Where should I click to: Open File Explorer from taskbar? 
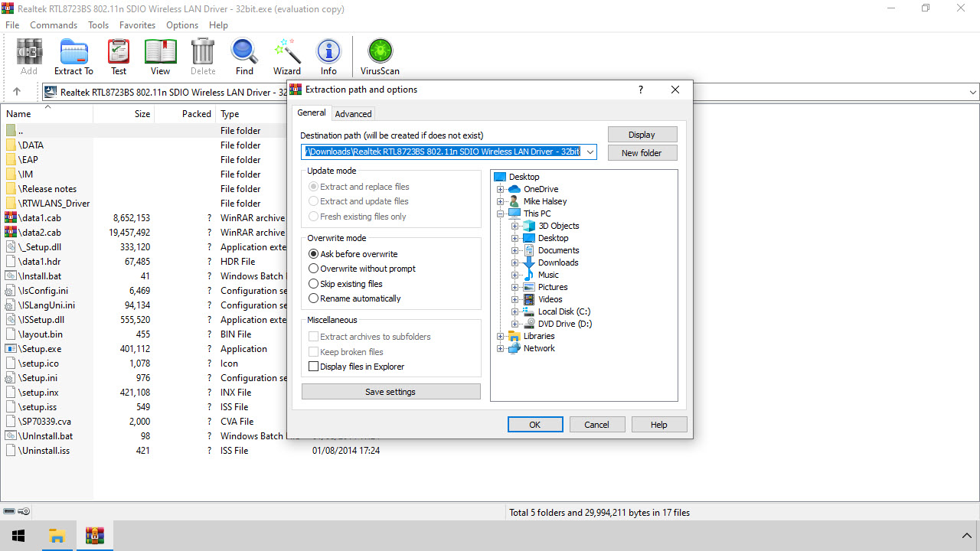57,536
